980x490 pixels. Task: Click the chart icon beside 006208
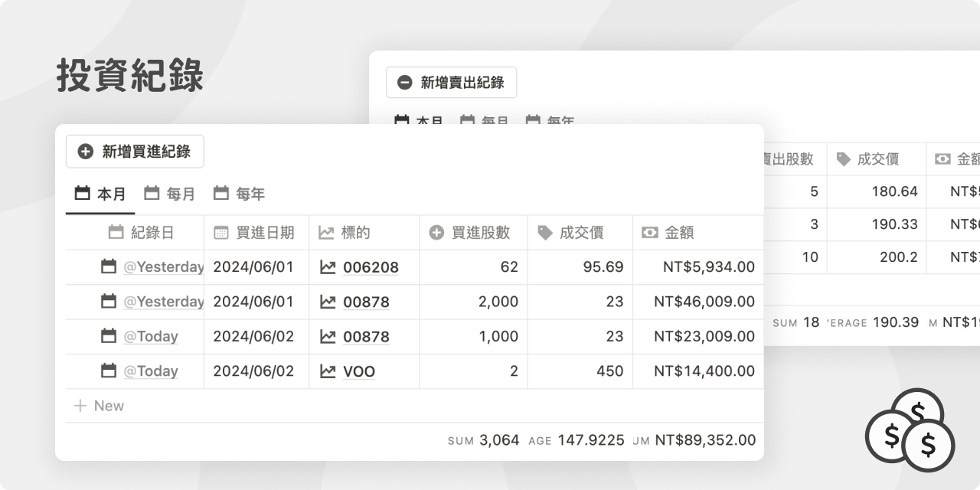coord(328,267)
